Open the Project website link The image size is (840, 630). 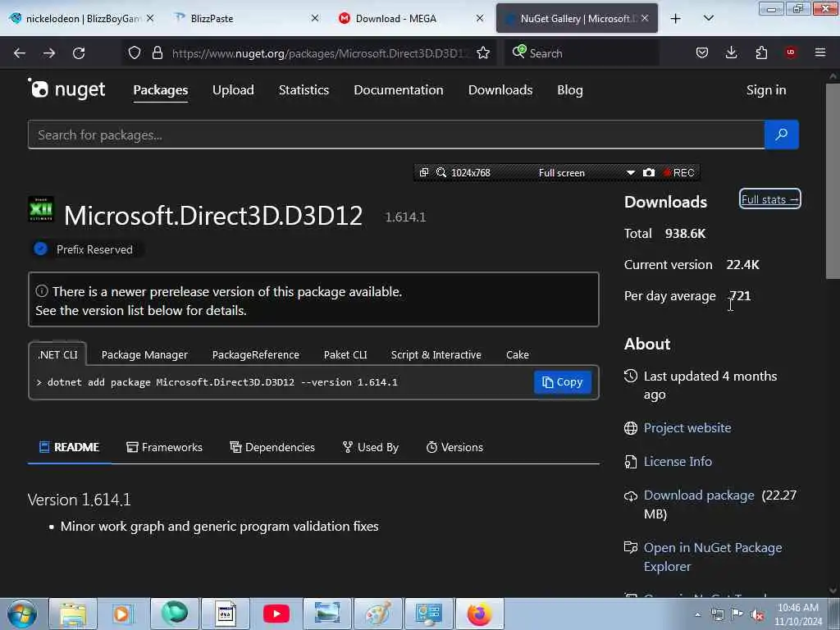(x=687, y=428)
